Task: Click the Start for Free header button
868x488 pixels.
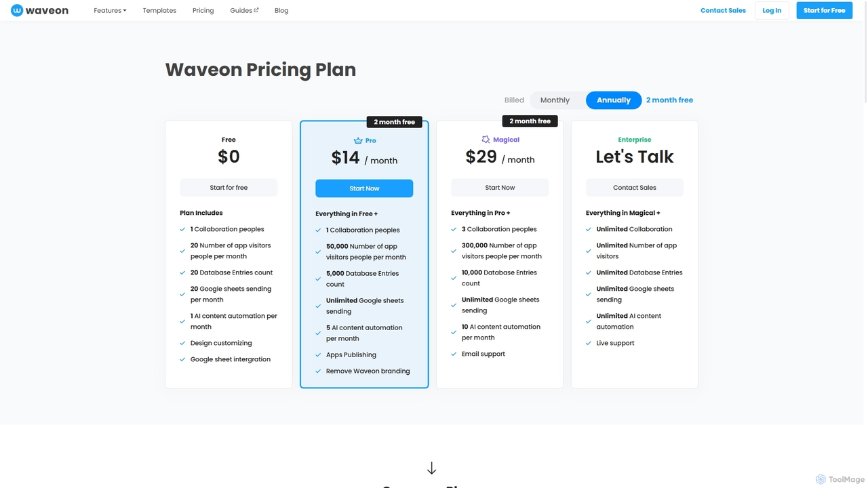Action: (x=824, y=11)
